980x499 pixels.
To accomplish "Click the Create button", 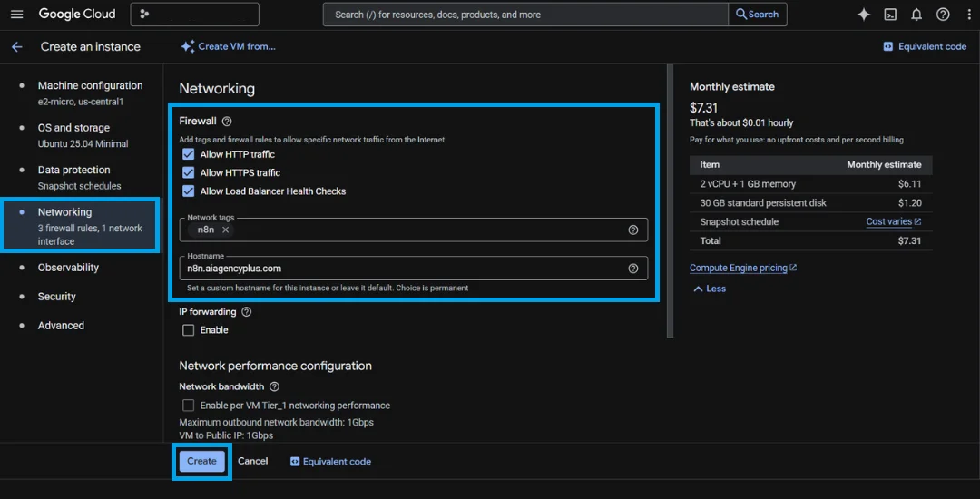I will pos(201,462).
